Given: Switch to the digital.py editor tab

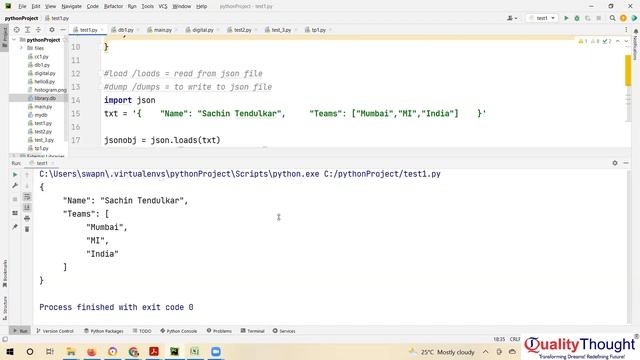Looking at the screenshot, I should (x=202, y=30).
